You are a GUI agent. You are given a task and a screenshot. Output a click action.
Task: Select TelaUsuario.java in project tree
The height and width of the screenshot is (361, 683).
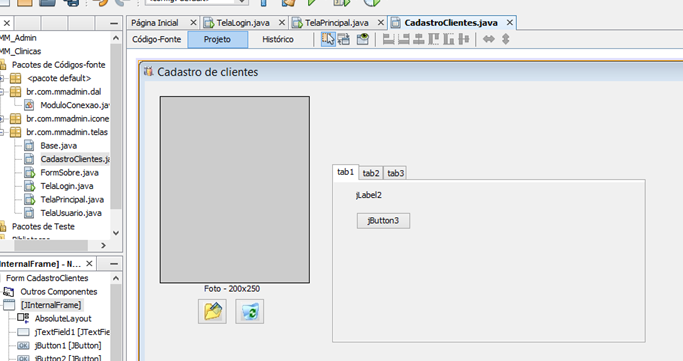71,213
